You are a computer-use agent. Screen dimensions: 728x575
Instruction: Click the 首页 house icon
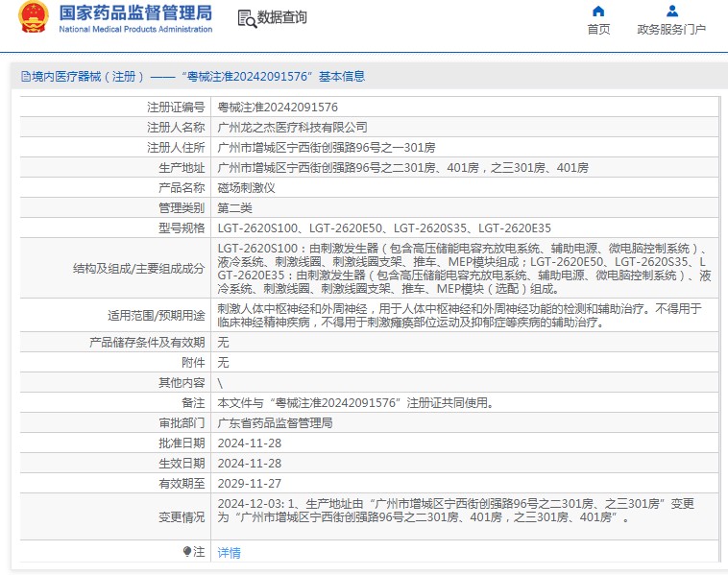[x=598, y=12]
